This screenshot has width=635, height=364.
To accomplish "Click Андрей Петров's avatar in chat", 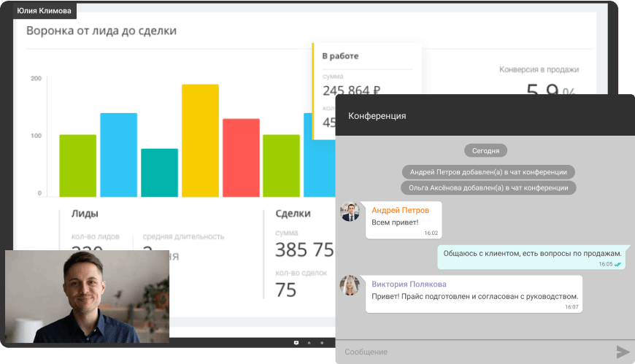I will (350, 212).
